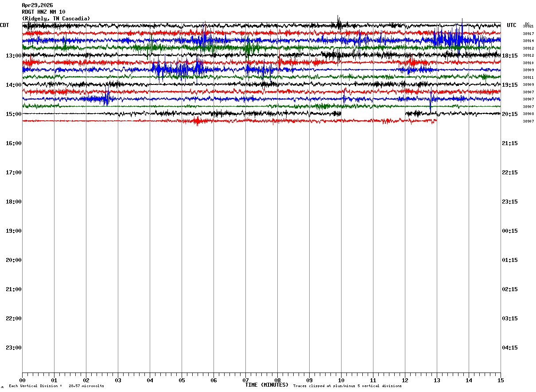Click the 13:00 CDT row label

14,56
